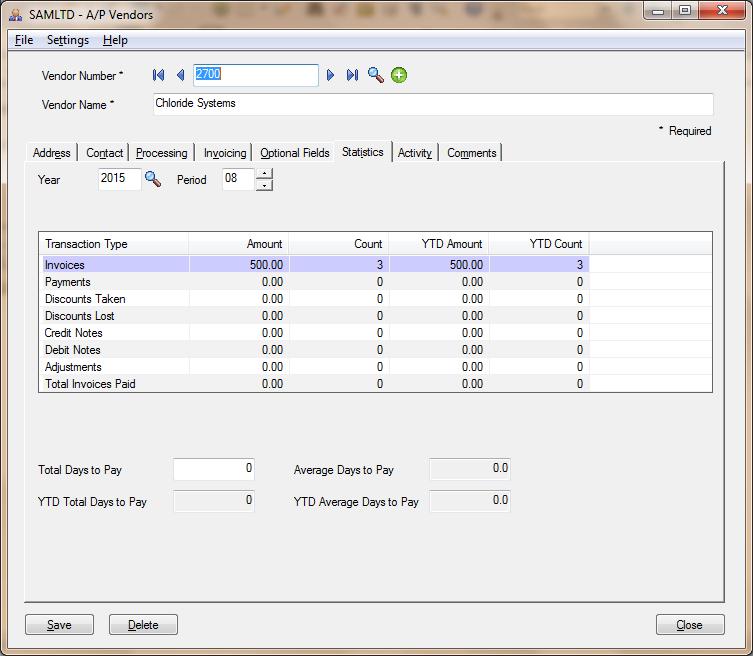Open the year finder magnifier
Image resolution: width=753 pixels, height=656 pixels.
(153, 179)
